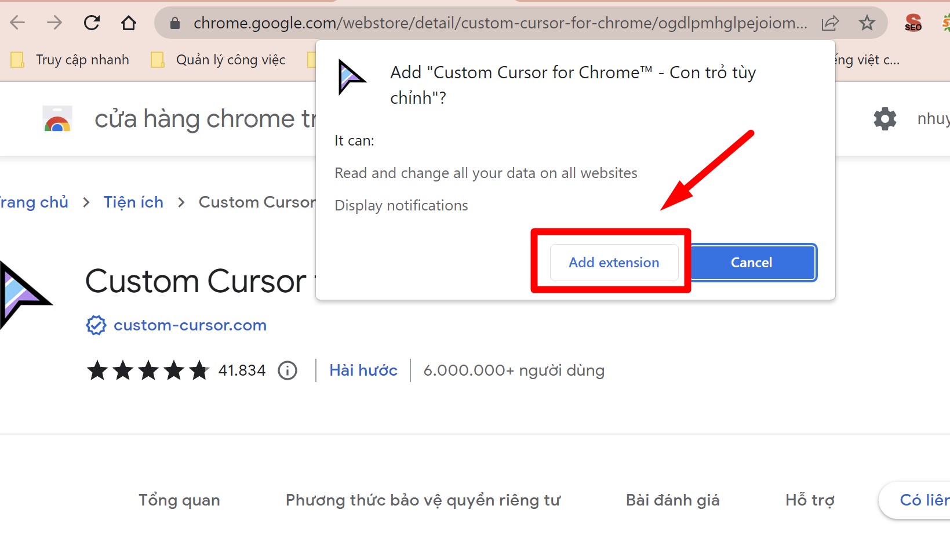The image size is (950, 560).
Task: Switch to Tổng quan tab
Action: coord(179,500)
